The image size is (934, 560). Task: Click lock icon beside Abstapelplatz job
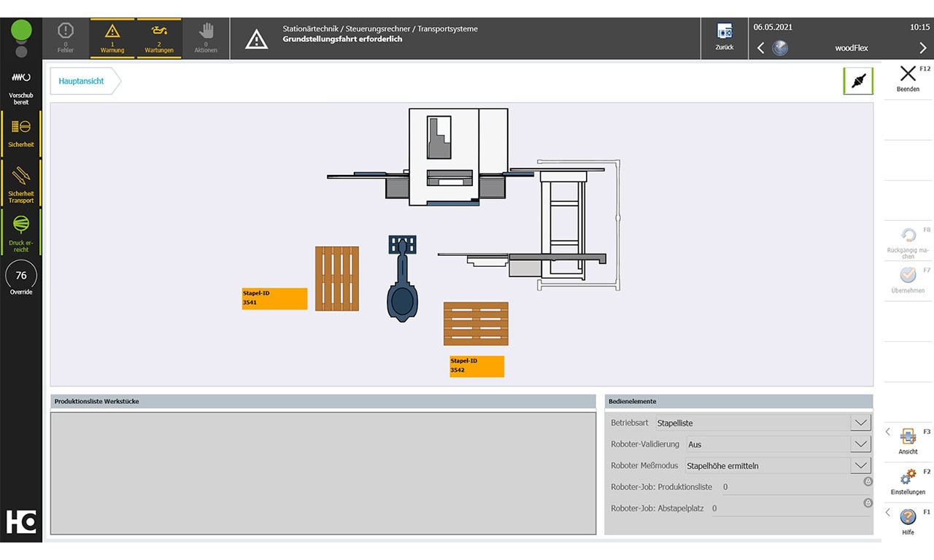pos(868,502)
